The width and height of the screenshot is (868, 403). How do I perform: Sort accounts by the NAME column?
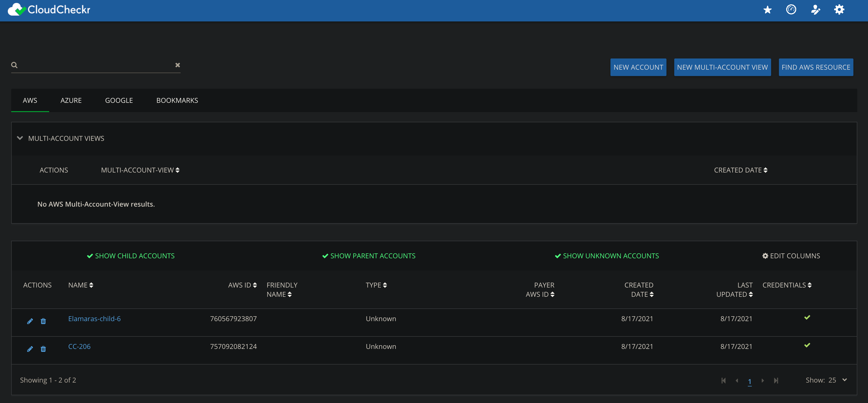pos(81,285)
